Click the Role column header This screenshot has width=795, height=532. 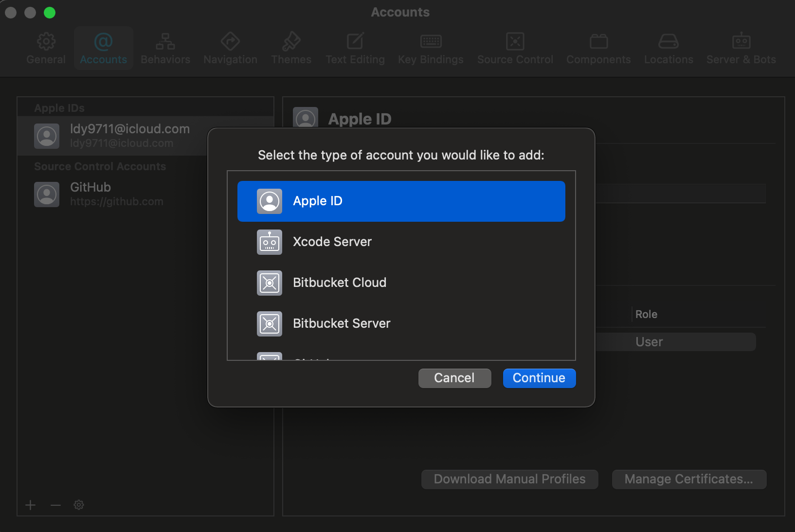coord(646,315)
